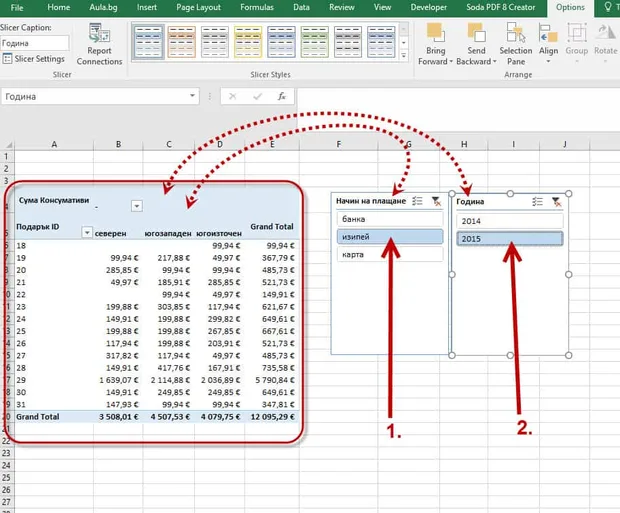Select column H header

464,144
